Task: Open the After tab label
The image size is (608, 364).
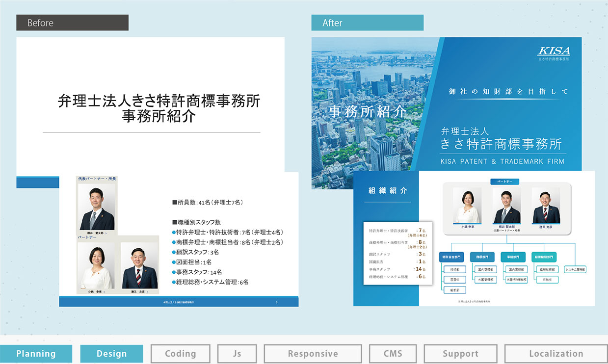Action: [x=367, y=23]
